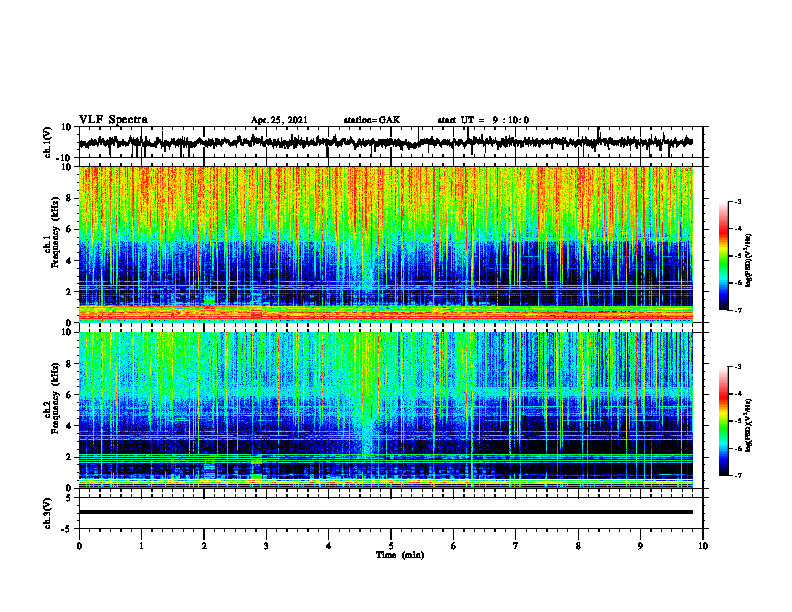792x612 pixels.
Task: Click the "Time (min)" axis title
Action: point(400,555)
